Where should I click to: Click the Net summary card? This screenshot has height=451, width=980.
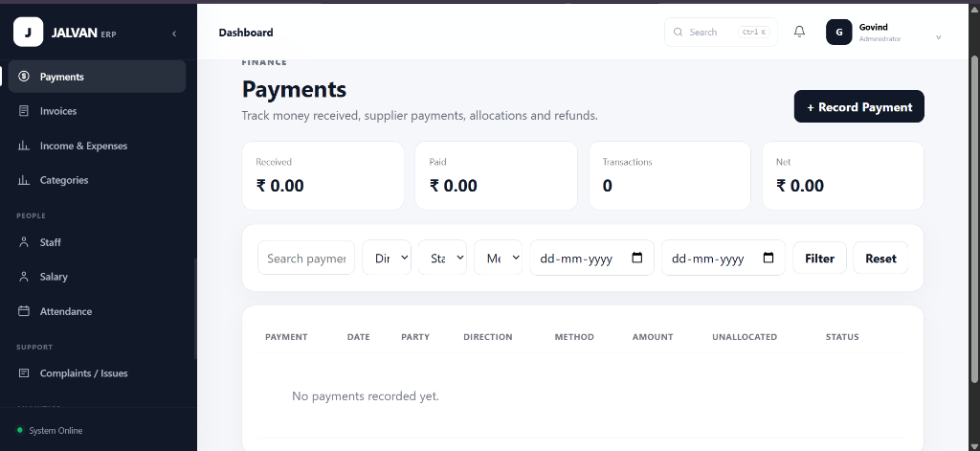842,176
